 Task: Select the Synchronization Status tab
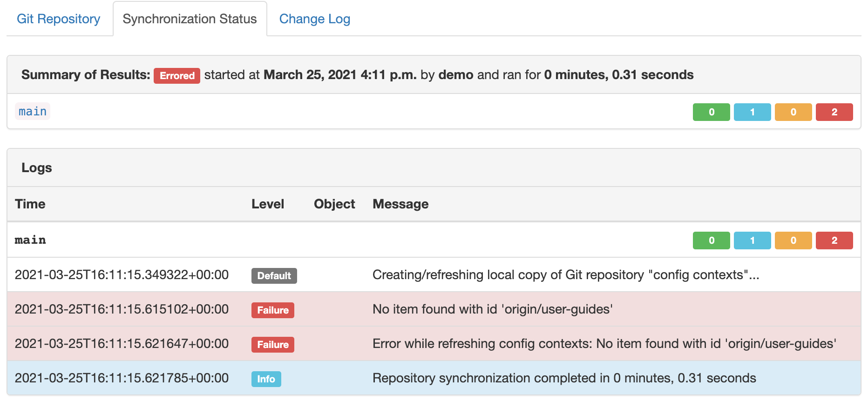190,19
